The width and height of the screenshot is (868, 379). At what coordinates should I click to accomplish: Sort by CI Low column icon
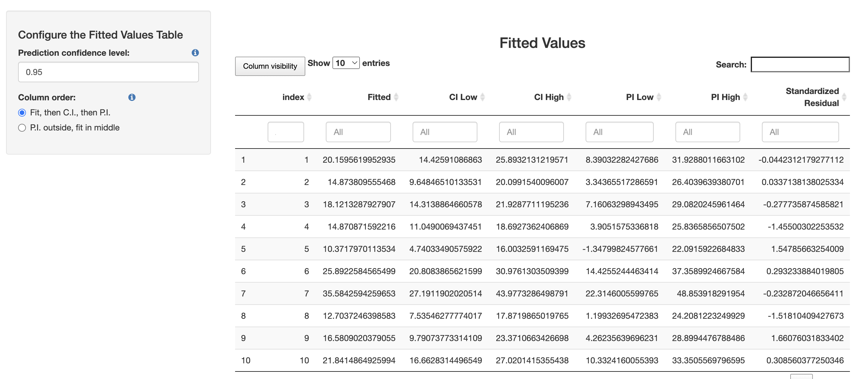[x=482, y=97]
